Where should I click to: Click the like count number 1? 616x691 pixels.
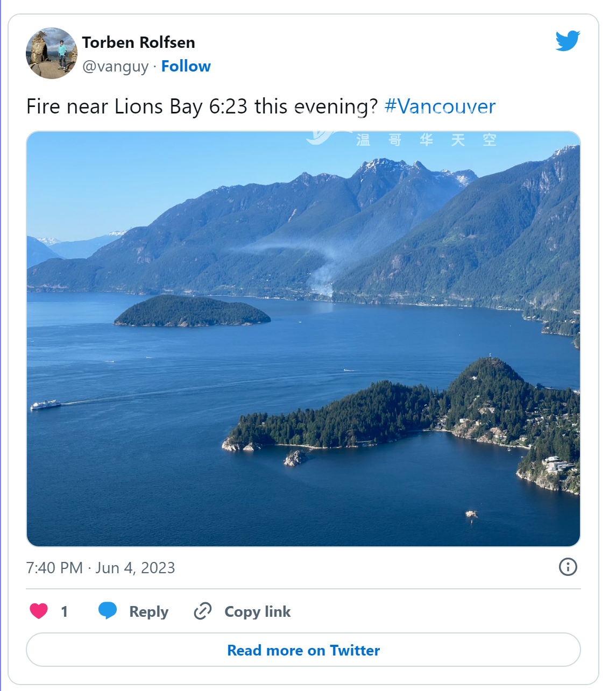pyautogui.click(x=64, y=611)
